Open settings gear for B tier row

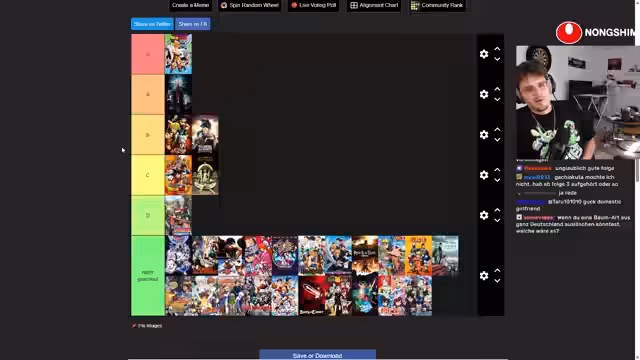tap(484, 135)
